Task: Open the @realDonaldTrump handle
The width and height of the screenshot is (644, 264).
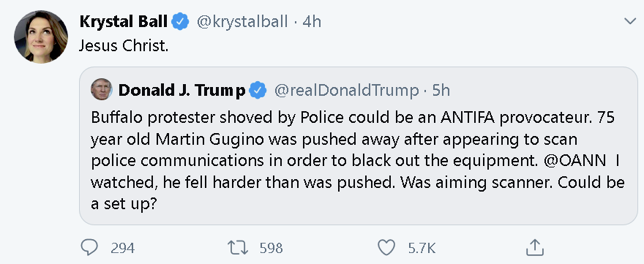Action: pyautogui.click(x=346, y=91)
